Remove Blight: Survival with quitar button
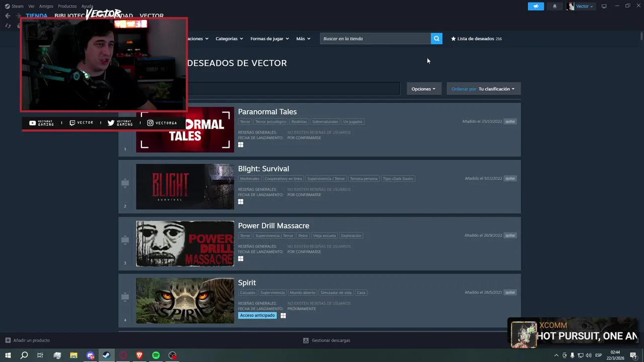The height and width of the screenshot is (362, 644). [510, 178]
